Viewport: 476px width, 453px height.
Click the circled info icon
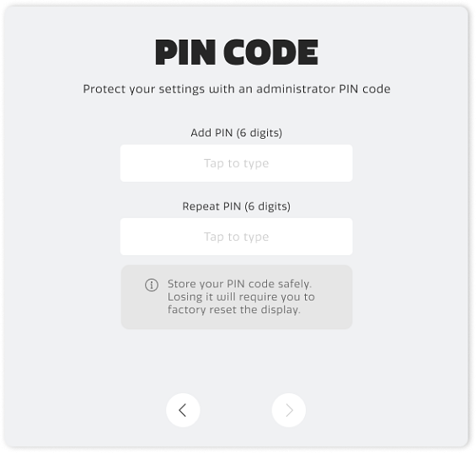[152, 285]
